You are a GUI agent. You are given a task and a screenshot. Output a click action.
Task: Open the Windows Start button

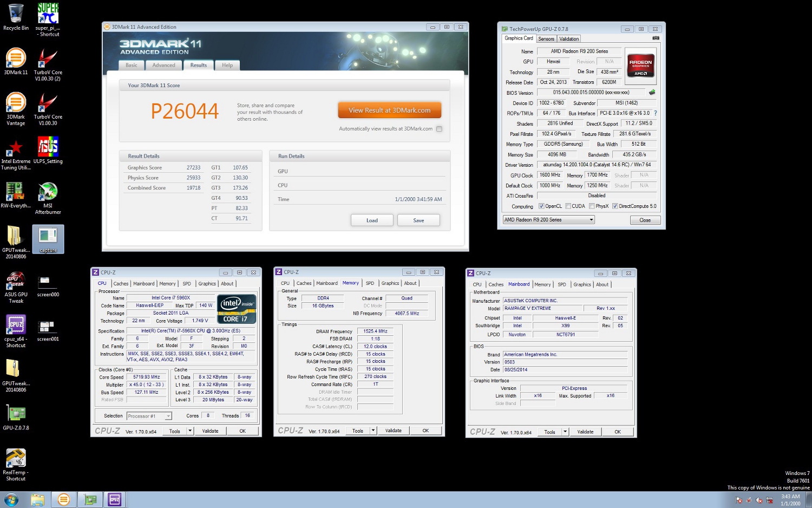click(11, 499)
